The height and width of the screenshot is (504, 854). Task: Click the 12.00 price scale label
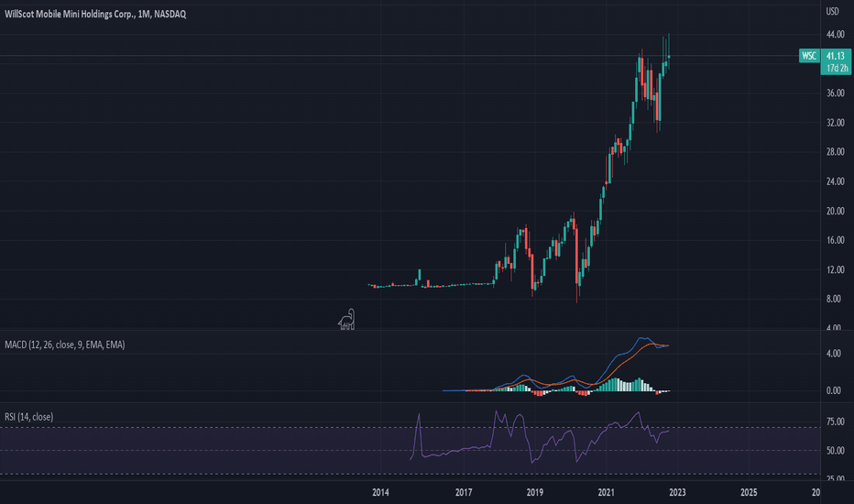pos(836,269)
